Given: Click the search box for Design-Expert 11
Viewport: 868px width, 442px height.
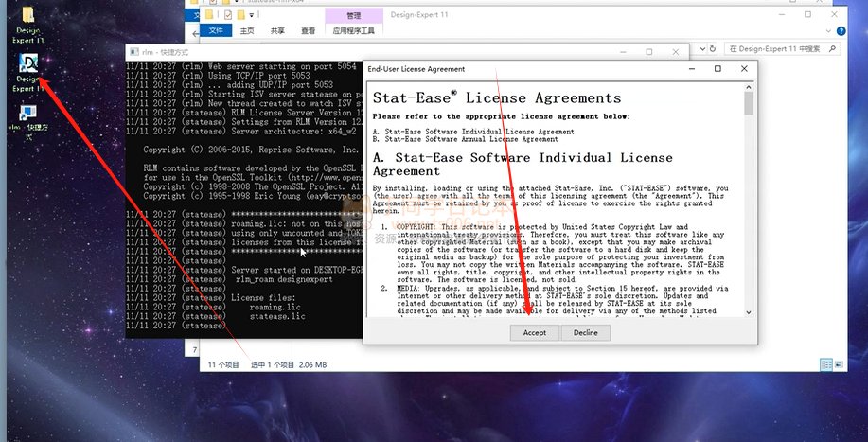Looking at the screenshot, I should click(782, 48).
